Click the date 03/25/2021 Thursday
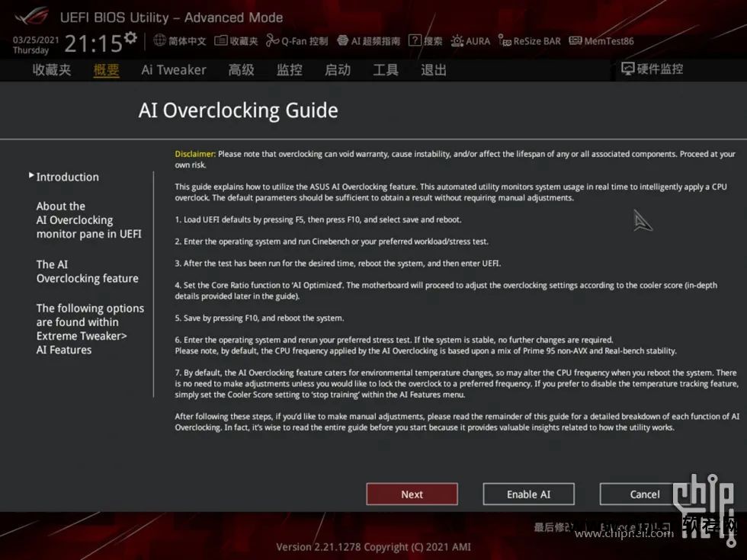This screenshot has width=747, height=560. pyautogui.click(x=36, y=45)
